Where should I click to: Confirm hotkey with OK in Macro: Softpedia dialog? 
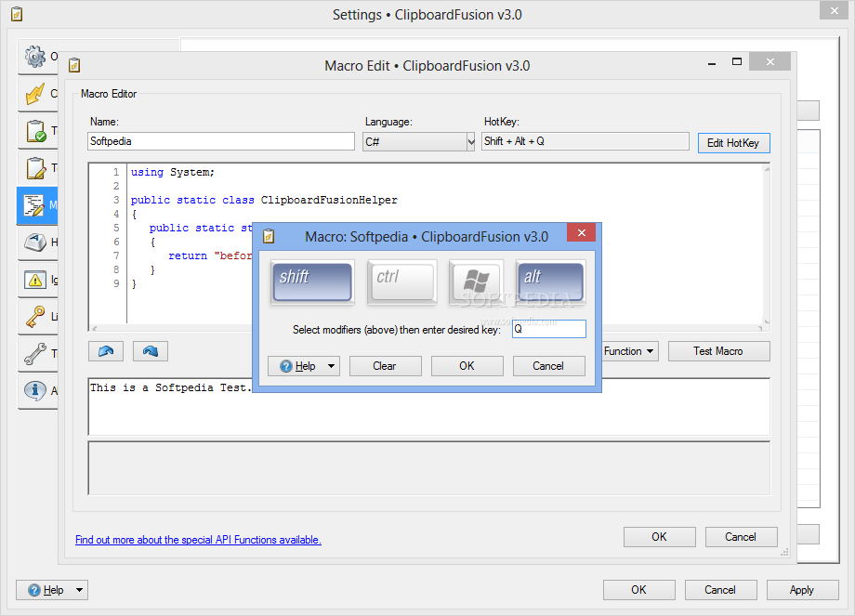tap(467, 366)
